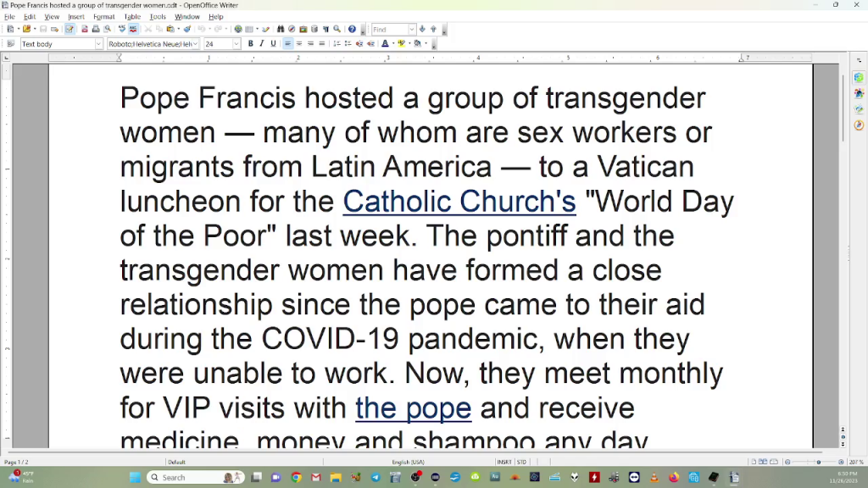Toggle Bold formatting
This screenshot has height=488, width=868.
coord(251,44)
